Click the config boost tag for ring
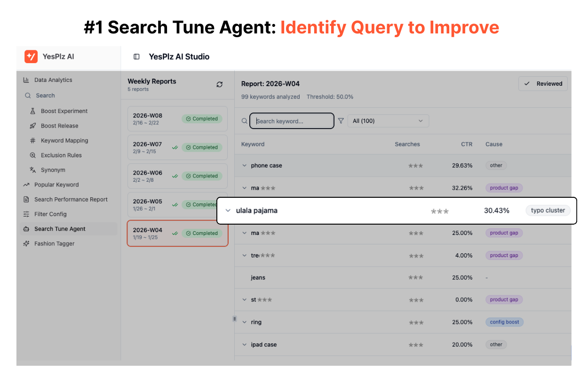This screenshot has height=380, width=588. pyautogui.click(x=504, y=322)
